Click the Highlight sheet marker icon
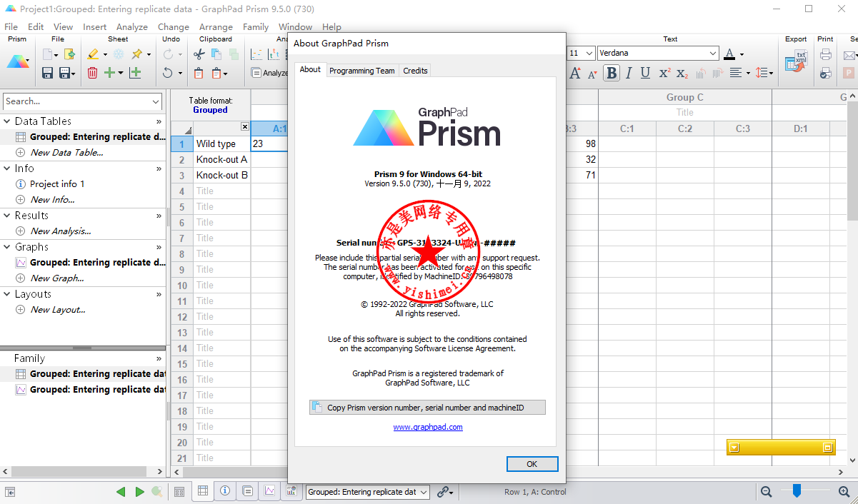Screen dimensions: 858x504 (x=92, y=54)
